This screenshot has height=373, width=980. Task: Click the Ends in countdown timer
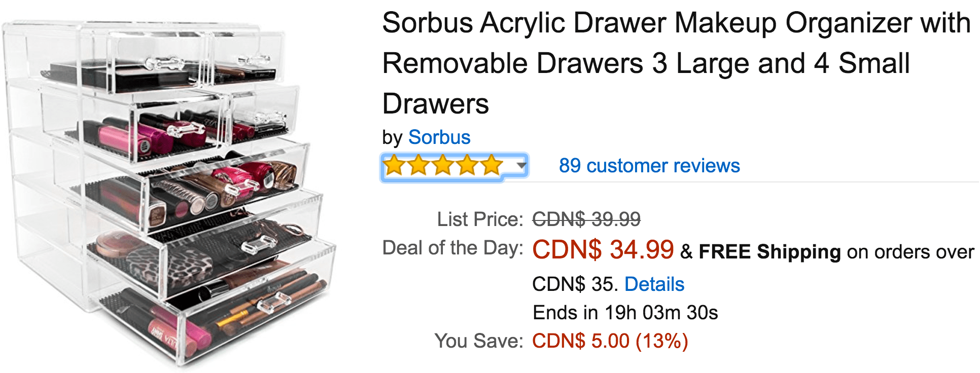(625, 313)
